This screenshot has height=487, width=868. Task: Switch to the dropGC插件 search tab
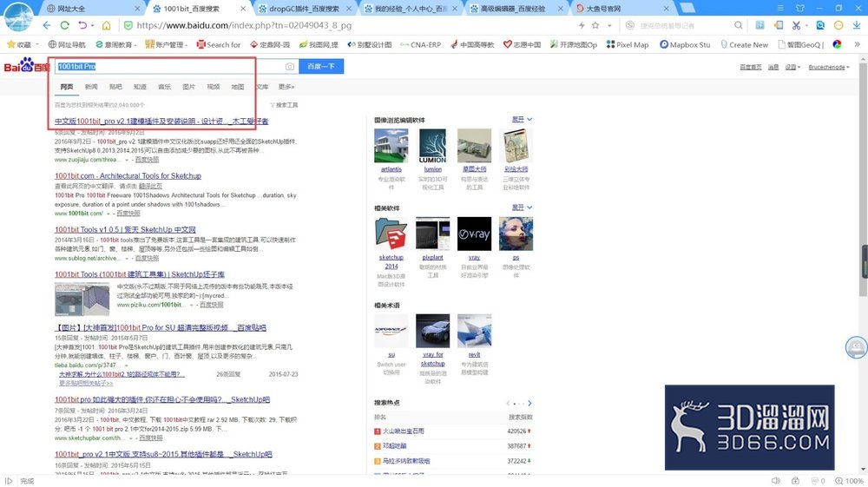click(x=305, y=9)
